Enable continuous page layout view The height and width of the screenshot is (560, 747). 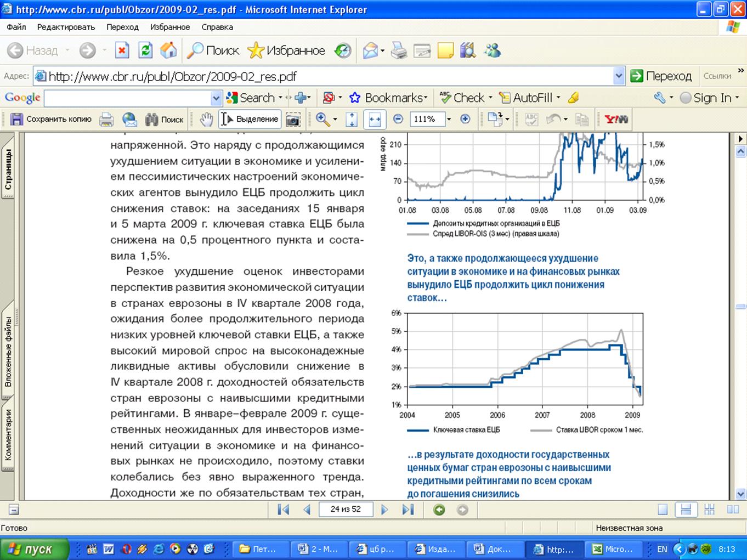(x=686, y=510)
